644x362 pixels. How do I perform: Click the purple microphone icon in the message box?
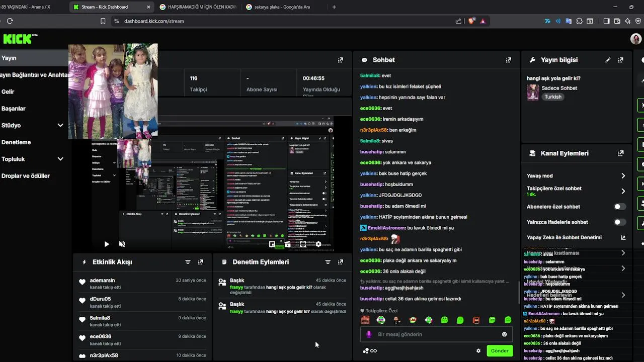pos(369,334)
